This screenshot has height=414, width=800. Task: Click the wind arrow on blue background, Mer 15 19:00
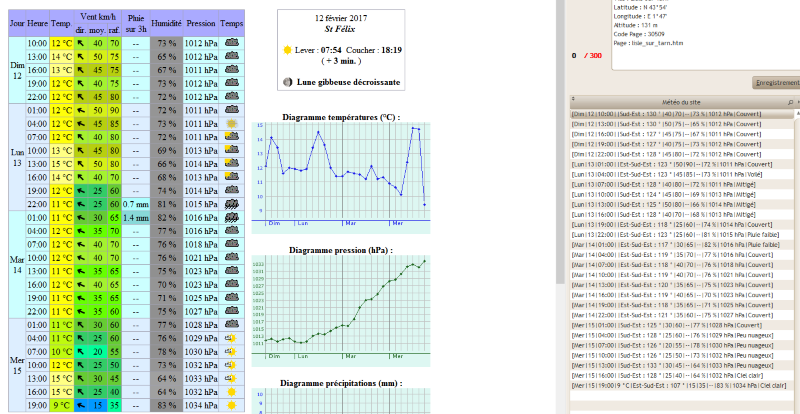click(81, 406)
